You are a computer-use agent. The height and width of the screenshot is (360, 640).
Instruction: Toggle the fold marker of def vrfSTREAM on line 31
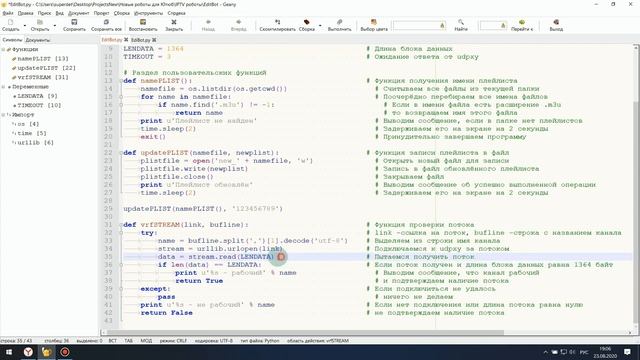click(x=121, y=225)
